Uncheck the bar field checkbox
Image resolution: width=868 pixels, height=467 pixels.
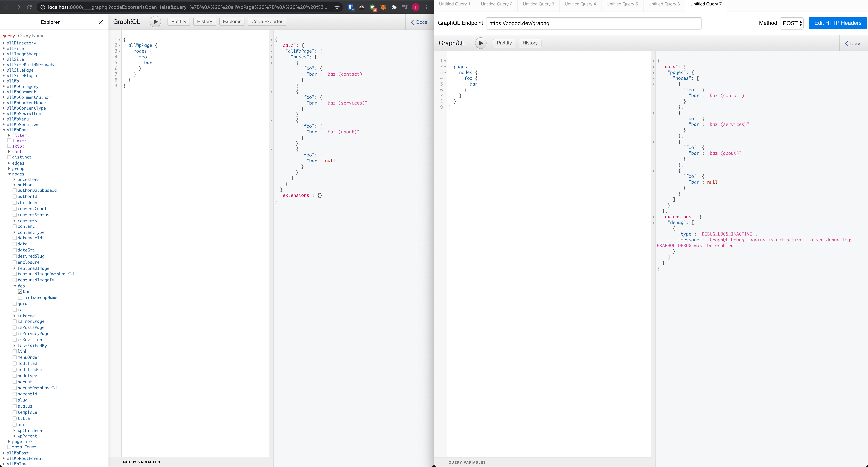click(x=20, y=292)
